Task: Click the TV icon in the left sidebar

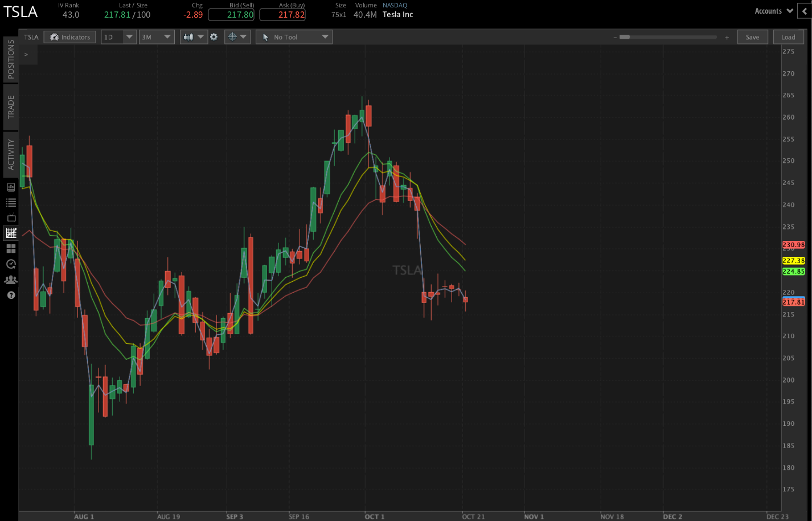Action: pos(10,218)
